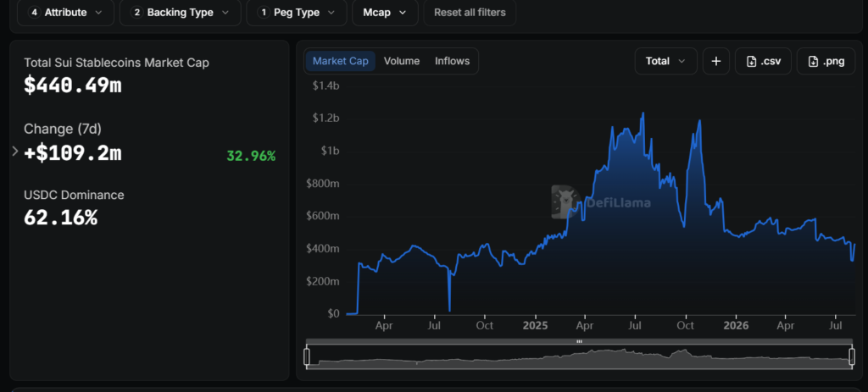Click the $600m y-axis label

[x=323, y=216]
